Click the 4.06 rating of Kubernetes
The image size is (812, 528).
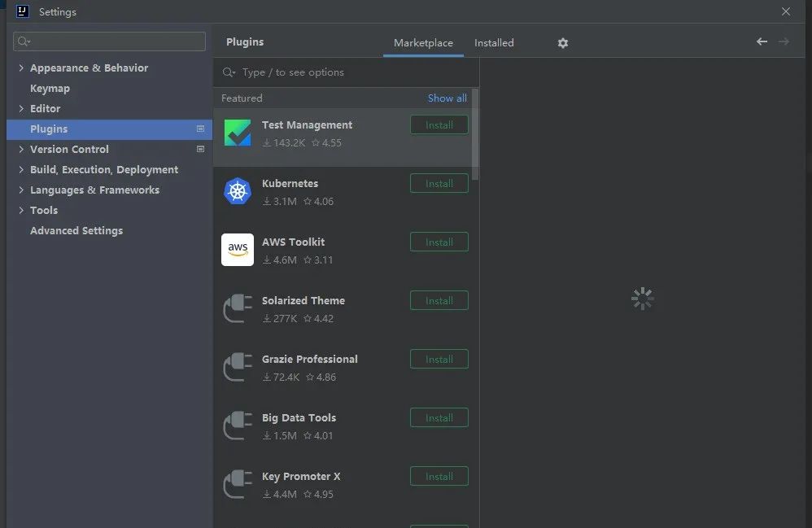pos(318,202)
